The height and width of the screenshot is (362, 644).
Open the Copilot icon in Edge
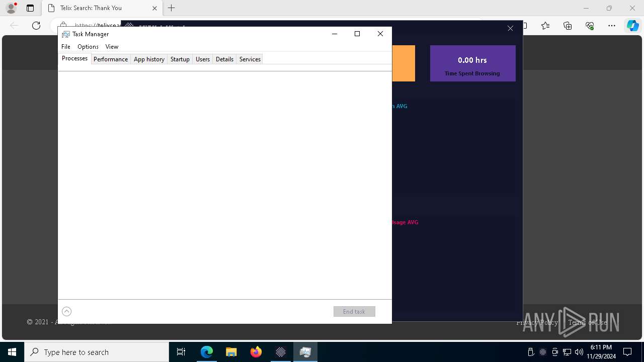click(632, 26)
